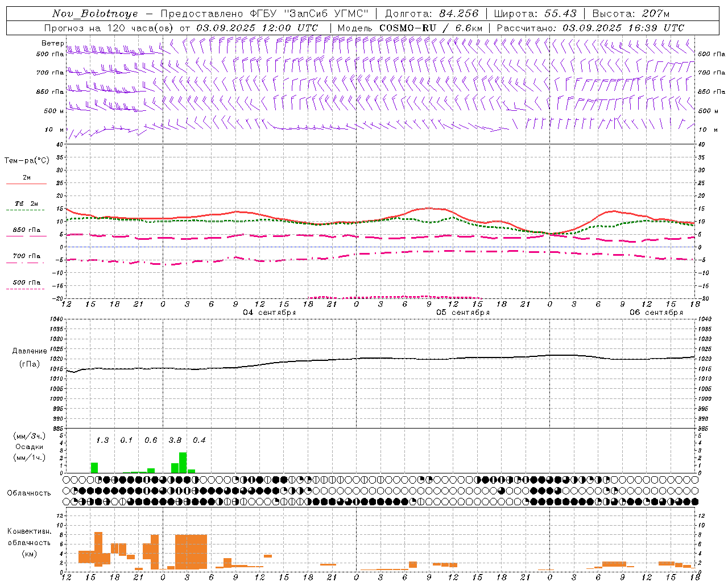Click the '(мм/3ч.)' precipitation unit label

(x=30, y=436)
